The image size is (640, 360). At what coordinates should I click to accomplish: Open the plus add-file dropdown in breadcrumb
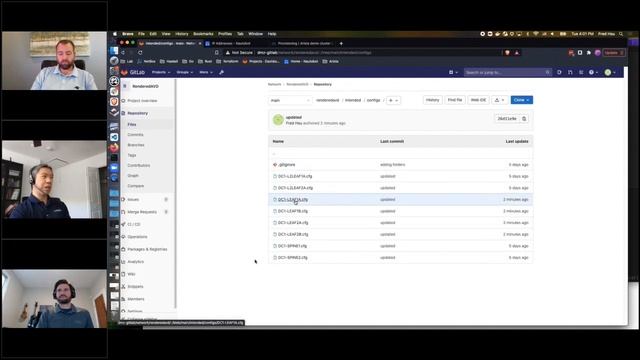click(x=393, y=100)
